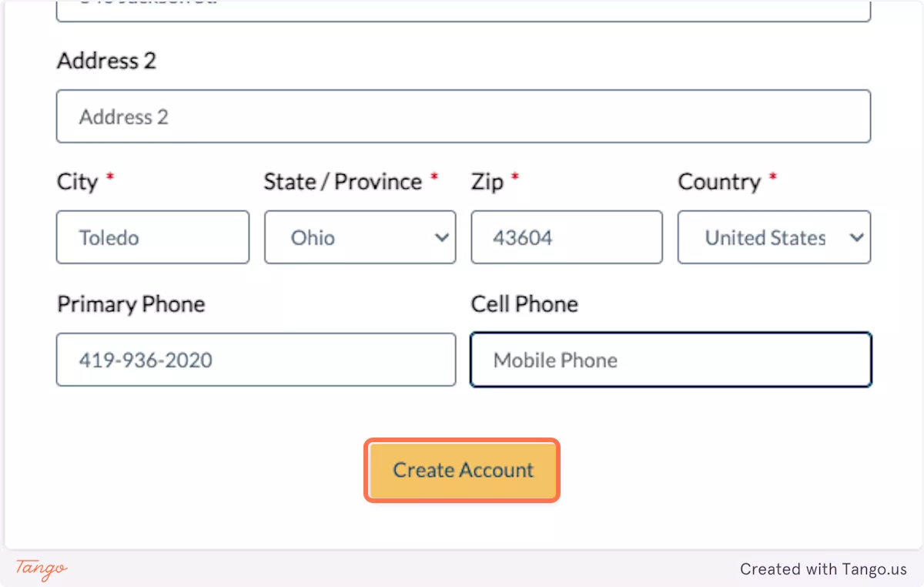924x587 pixels.
Task: Focus the Address 2 input field
Action: click(463, 116)
